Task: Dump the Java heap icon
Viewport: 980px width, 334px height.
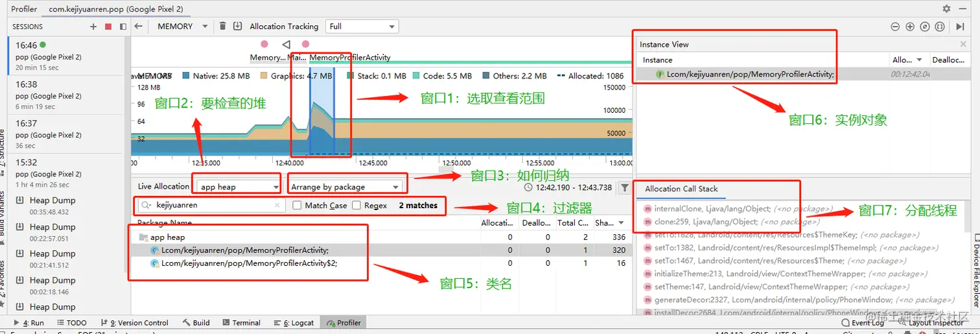Action: 237,26
